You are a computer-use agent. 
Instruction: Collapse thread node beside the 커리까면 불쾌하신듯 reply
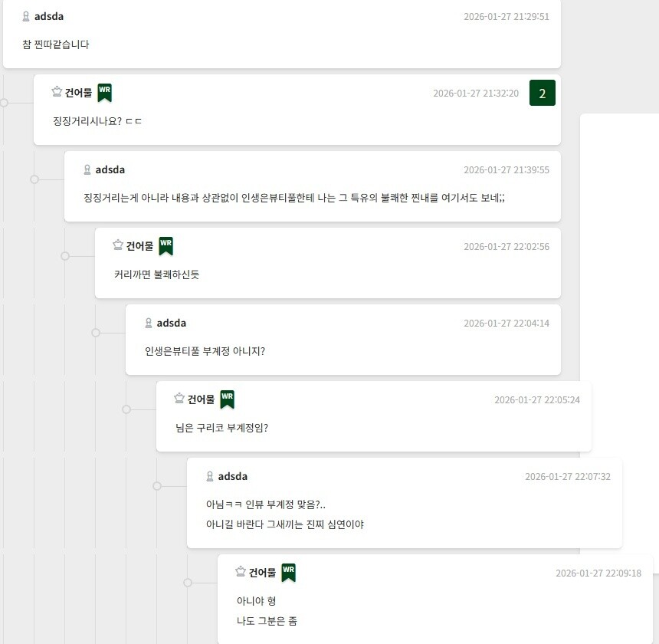click(x=65, y=256)
